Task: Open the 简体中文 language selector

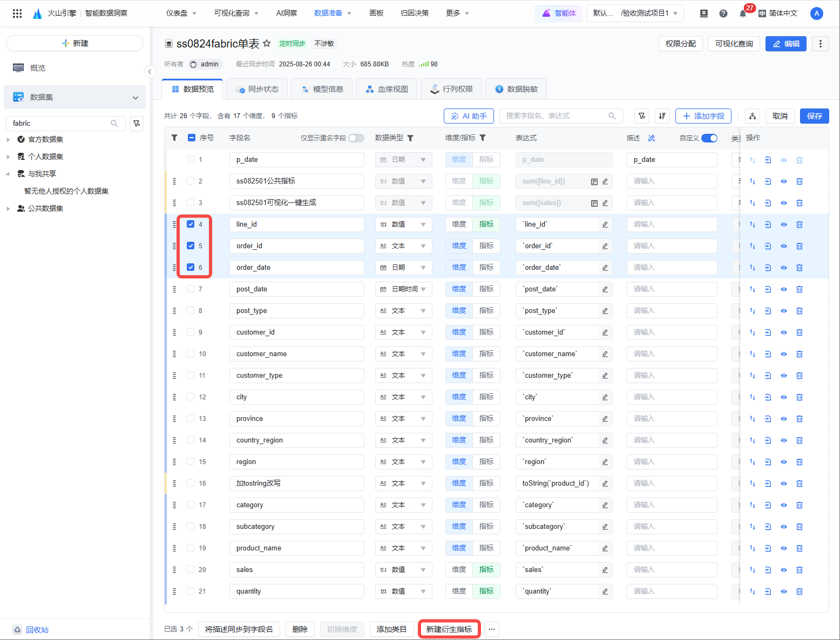Action: (x=778, y=13)
